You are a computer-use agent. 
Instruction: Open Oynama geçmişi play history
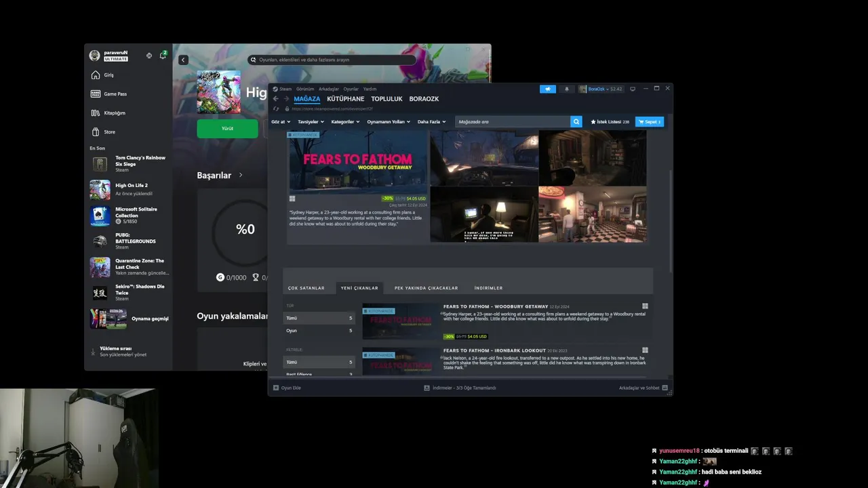pyautogui.click(x=129, y=319)
